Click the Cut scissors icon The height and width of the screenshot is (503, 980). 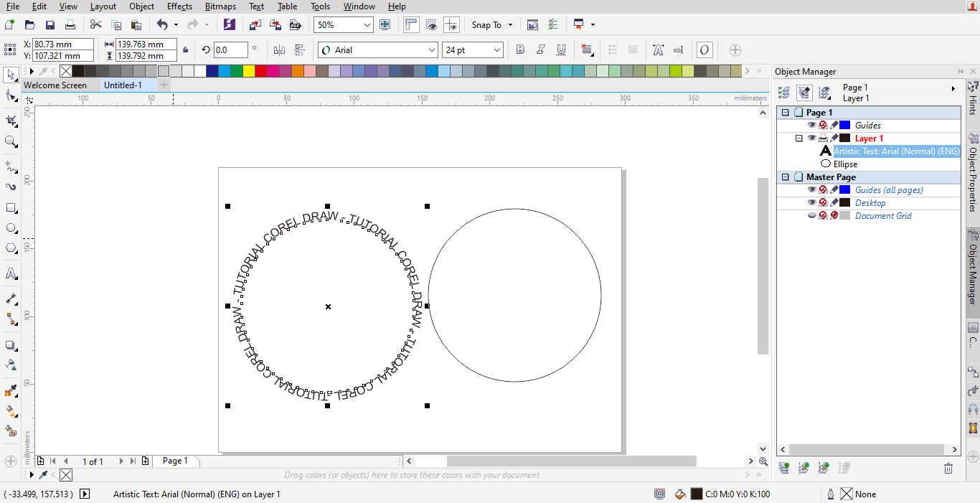pyautogui.click(x=96, y=24)
